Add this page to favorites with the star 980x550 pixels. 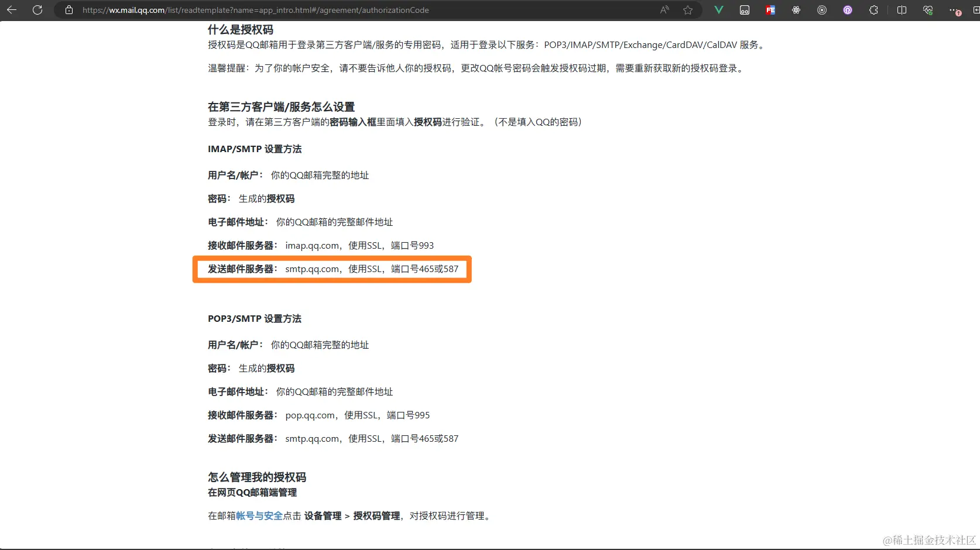[x=688, y=10]
